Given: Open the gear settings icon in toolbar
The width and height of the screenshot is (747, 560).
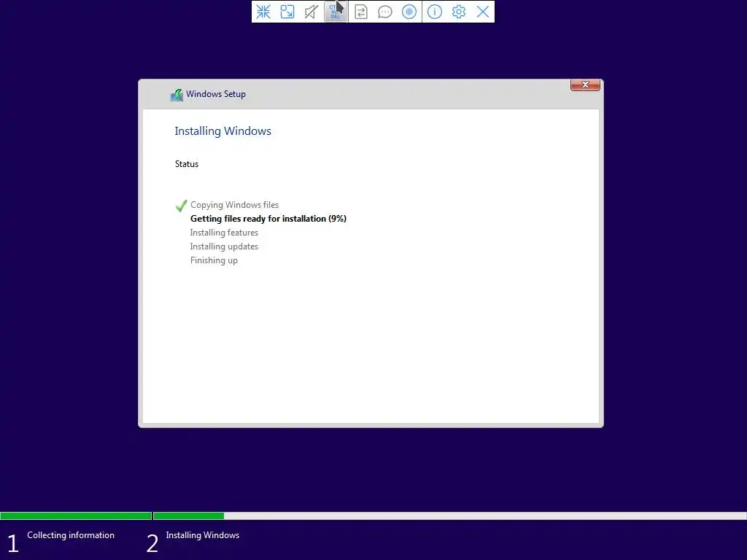Looking at the screenshot, I should [x=459, y=12].
